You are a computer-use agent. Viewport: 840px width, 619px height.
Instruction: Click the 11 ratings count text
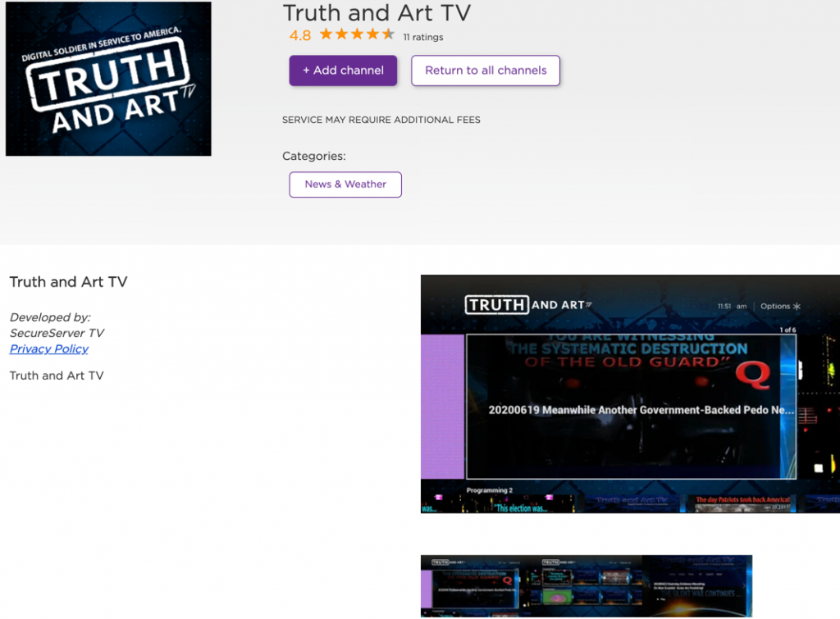coord(423,37)
